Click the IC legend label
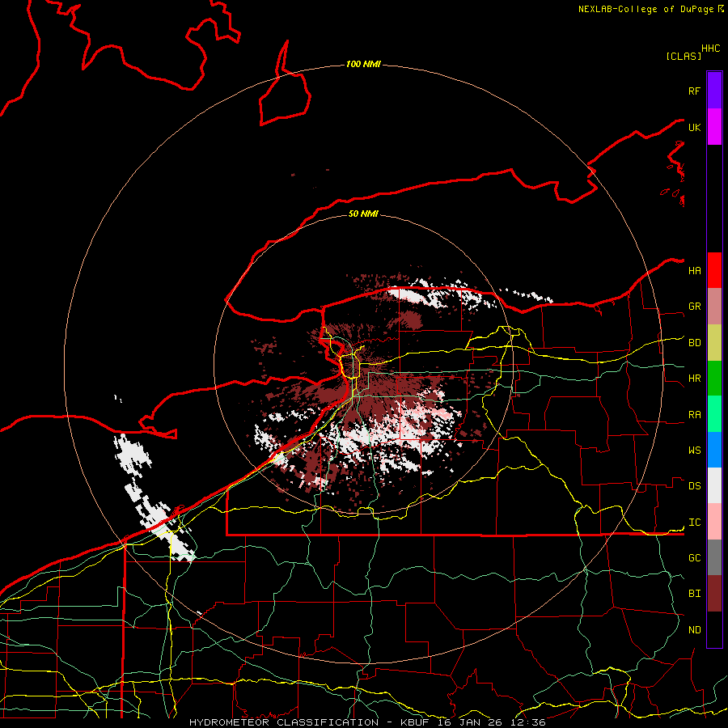The image size is (728, 728). 694,523
